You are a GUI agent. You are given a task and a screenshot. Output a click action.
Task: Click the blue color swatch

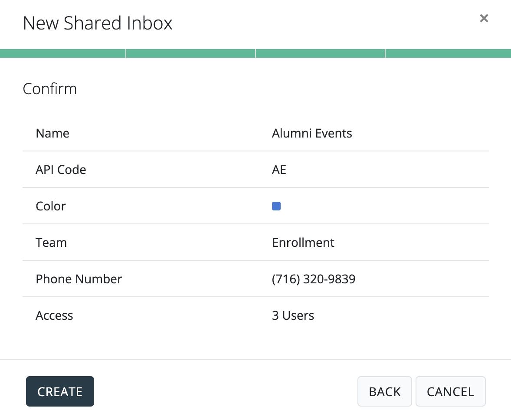276,206
